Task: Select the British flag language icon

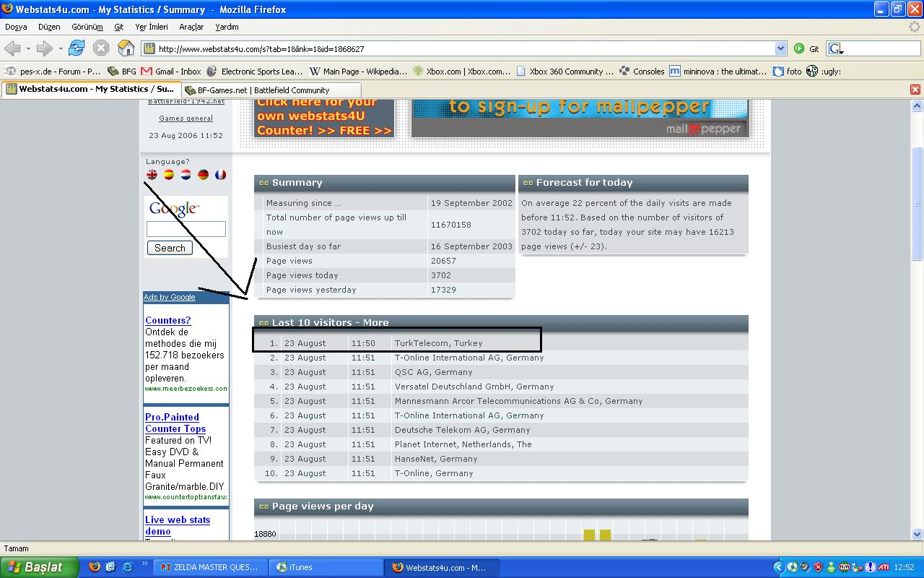Action: [x=152, y=174]
